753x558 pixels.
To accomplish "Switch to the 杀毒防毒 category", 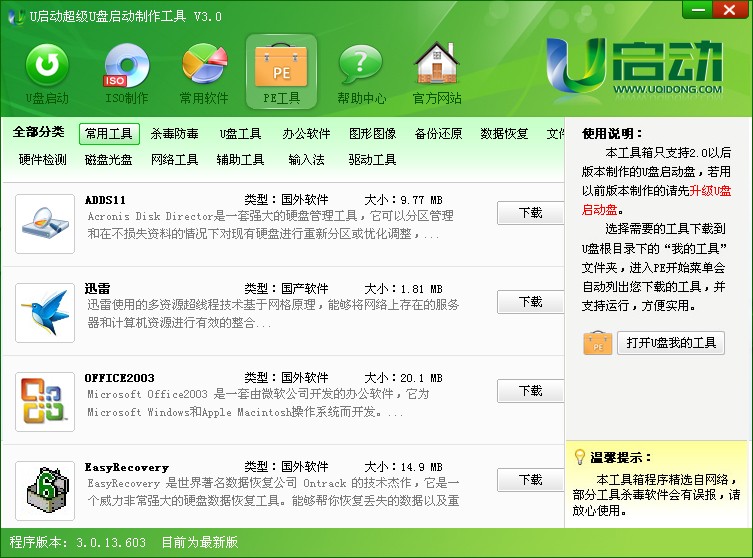I will click(x=174, y=133).
